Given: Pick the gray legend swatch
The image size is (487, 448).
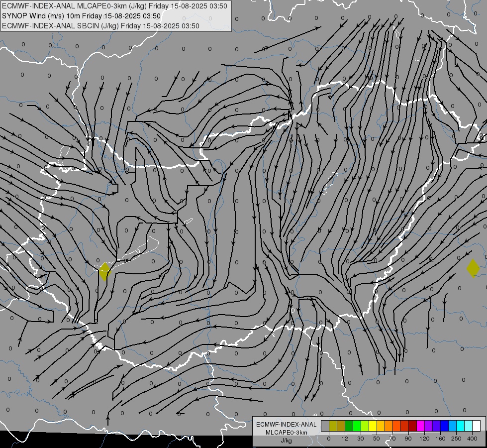Looking at the screenshot, I should click(x=325, y=426).
